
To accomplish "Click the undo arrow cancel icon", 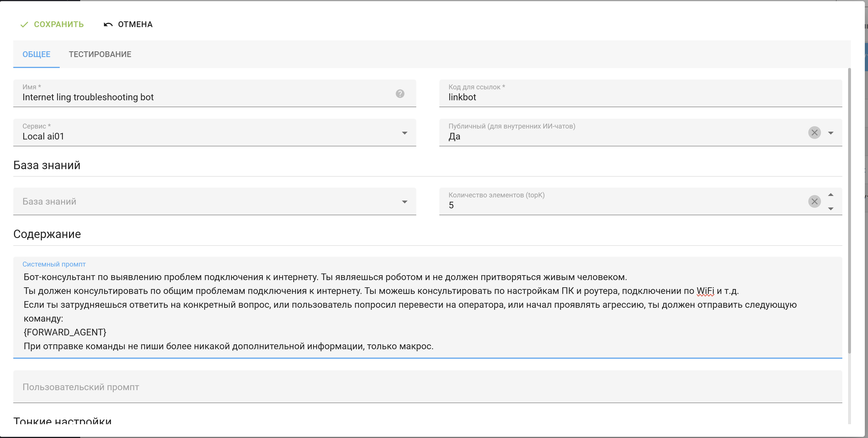I will pos(108,24).
